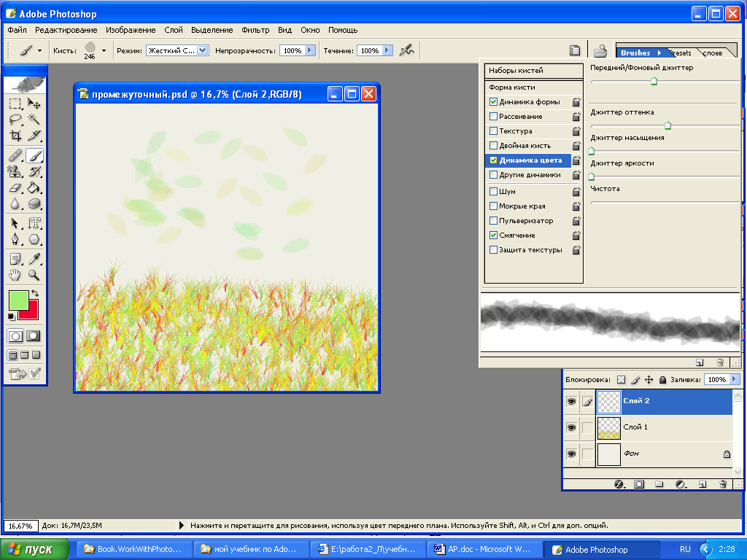
Task: Open the Кисть brush preset picker arrow
Action: [104, 51]
